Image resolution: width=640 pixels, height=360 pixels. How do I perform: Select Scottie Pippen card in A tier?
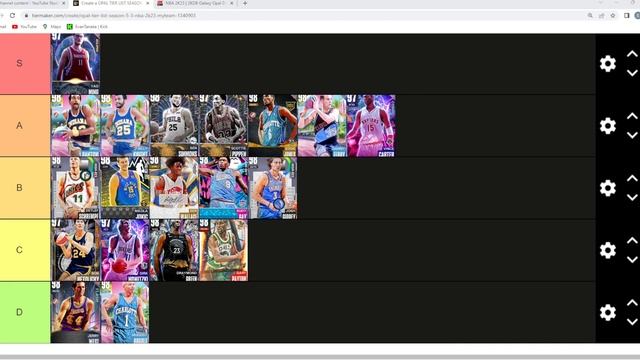(x=223, y=126)
